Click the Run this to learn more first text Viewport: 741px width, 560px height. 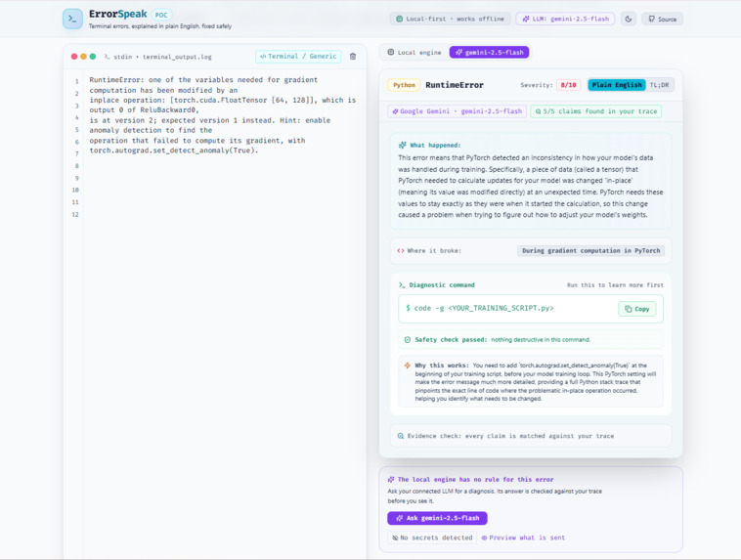[x=615, y=285]
